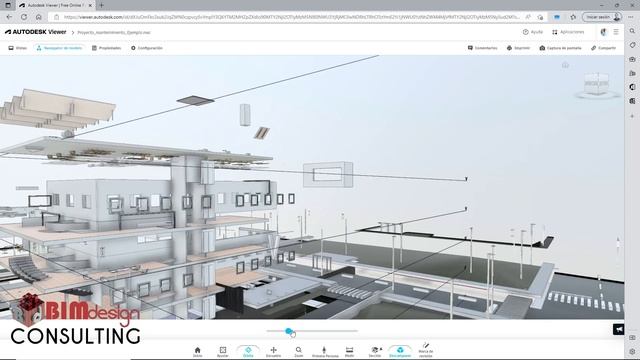Click the tab actions icon at top-left

(x=8, y=5)
